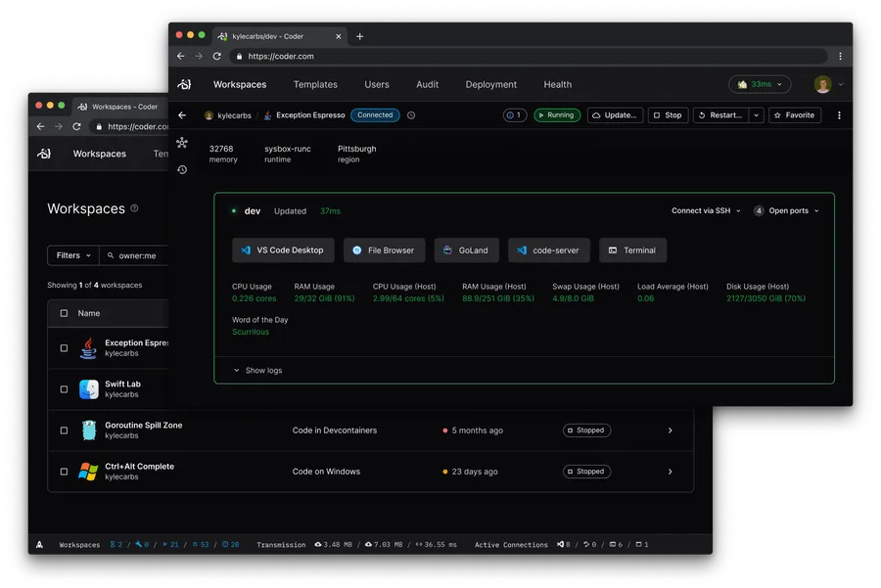Click the Stopped badge for Goroutine Spill Zone
Screen dimensions: 881x588
(586, 430)
